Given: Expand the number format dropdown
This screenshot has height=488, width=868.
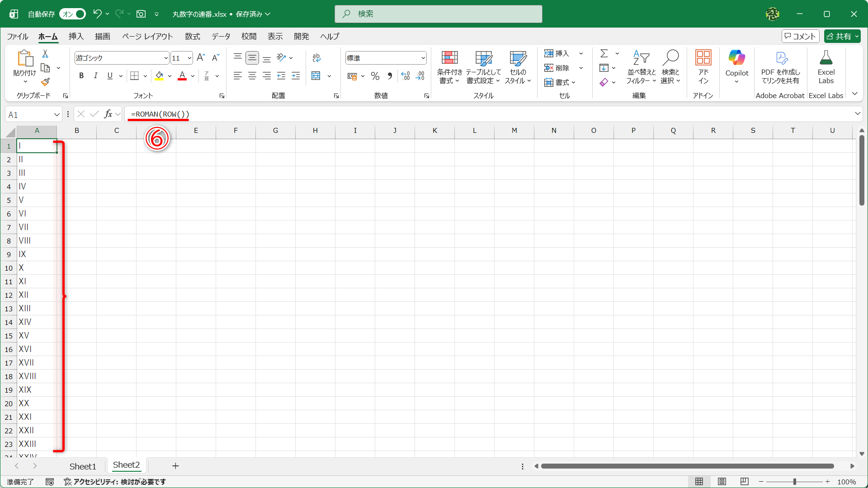Looking at the screenshot, I should tap(423, 58).
